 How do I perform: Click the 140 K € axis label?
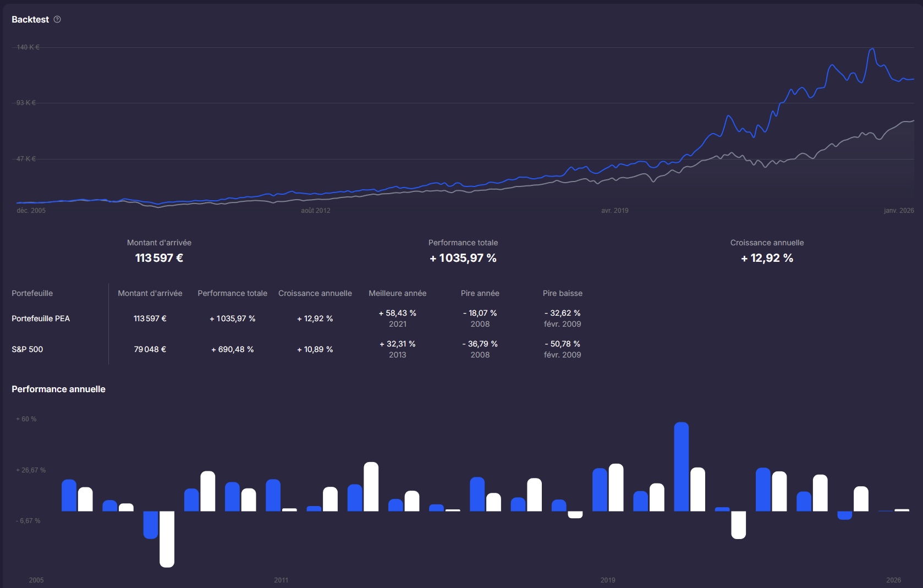28,47
